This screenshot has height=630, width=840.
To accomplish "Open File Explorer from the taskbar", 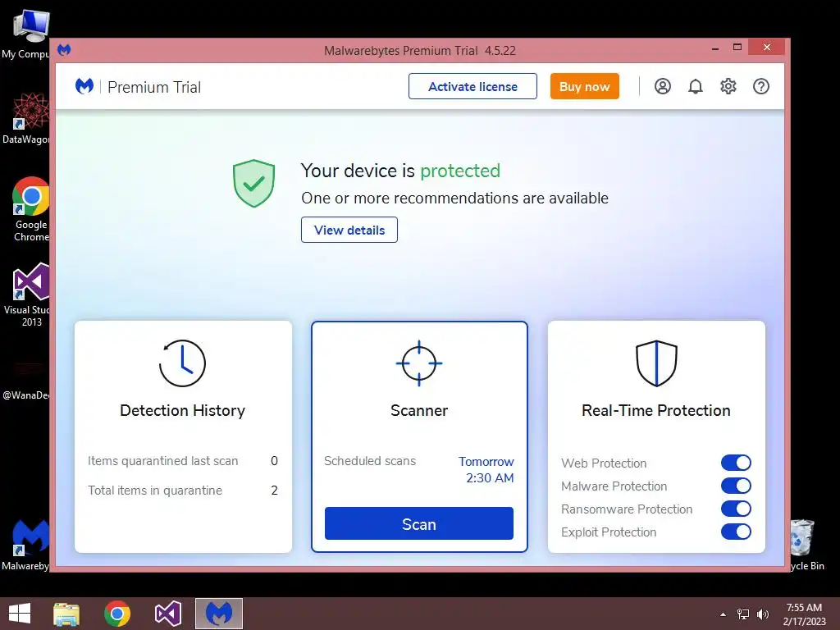I will (x=66, y=614).
